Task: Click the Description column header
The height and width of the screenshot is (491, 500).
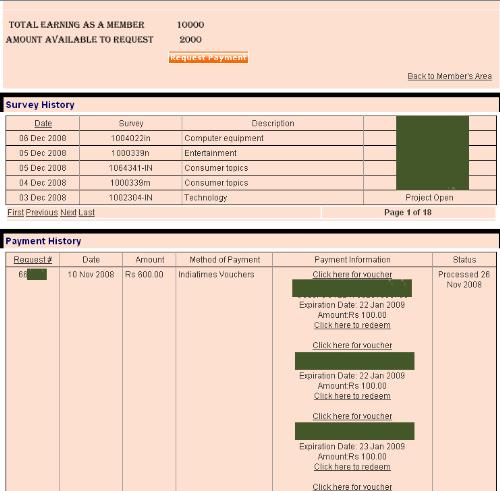Action: 273,123
